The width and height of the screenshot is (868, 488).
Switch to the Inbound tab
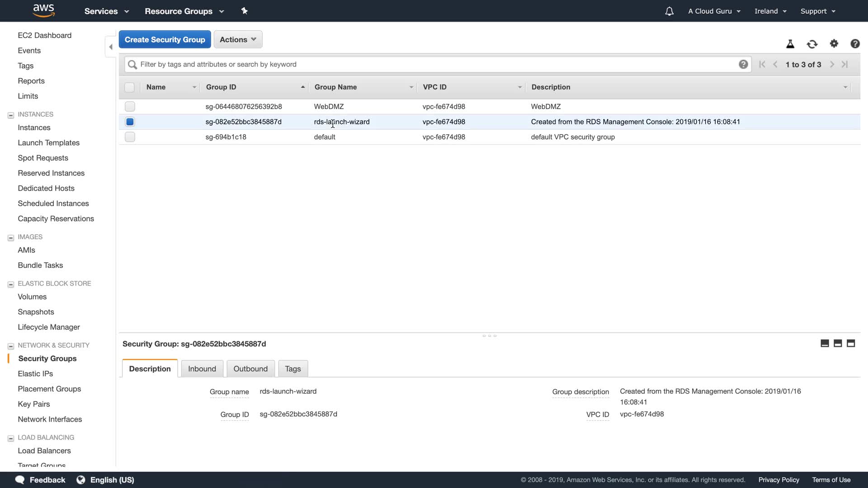pyautogui.click(x=202, y=369)
